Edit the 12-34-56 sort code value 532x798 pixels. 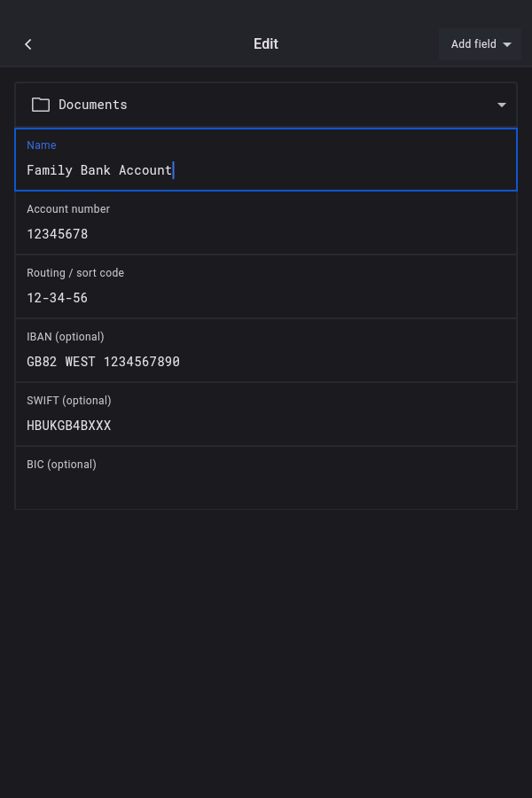(58, 298)
